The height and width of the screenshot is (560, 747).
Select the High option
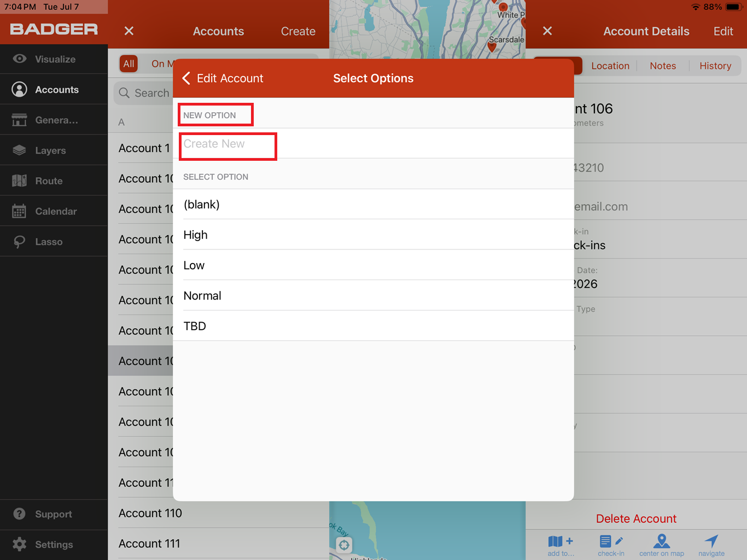click(x=373, y=235)
